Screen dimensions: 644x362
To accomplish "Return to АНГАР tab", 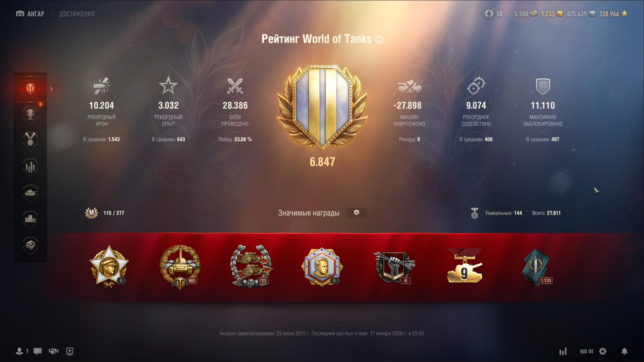I will (30, 14).
